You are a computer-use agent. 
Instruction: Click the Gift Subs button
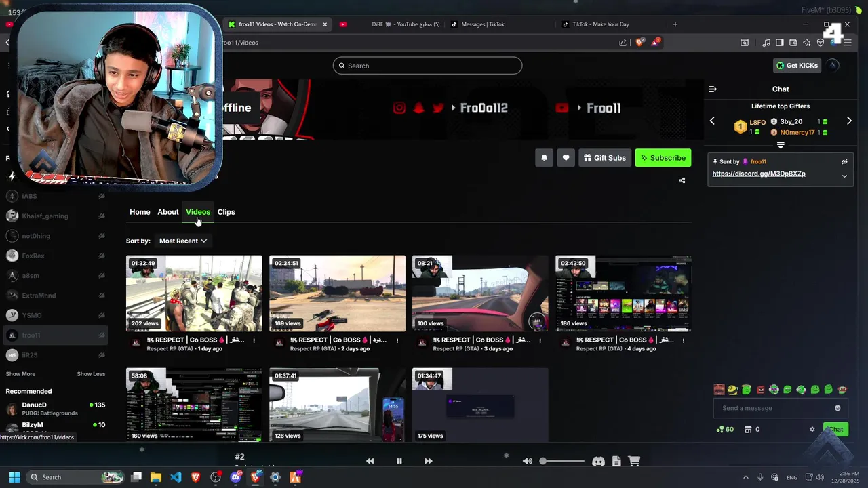pyautogui.click(x=605, y=158)
